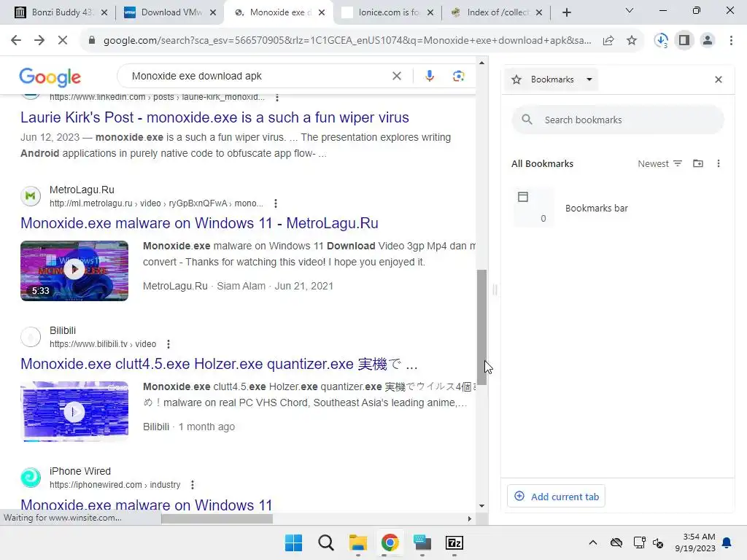Click the horizontal scroll right arrow
Screen dimensions: 747x560
469,518
